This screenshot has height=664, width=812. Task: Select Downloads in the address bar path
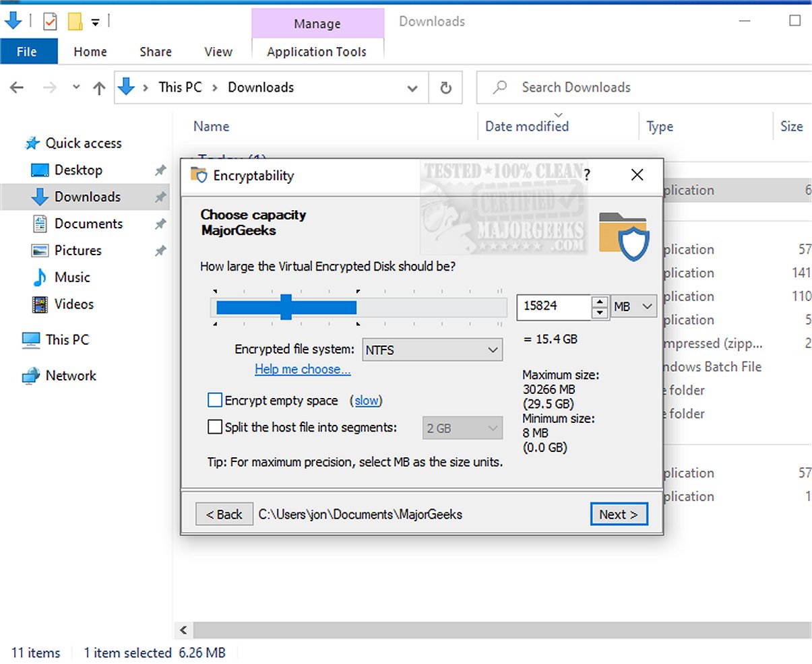261,88
